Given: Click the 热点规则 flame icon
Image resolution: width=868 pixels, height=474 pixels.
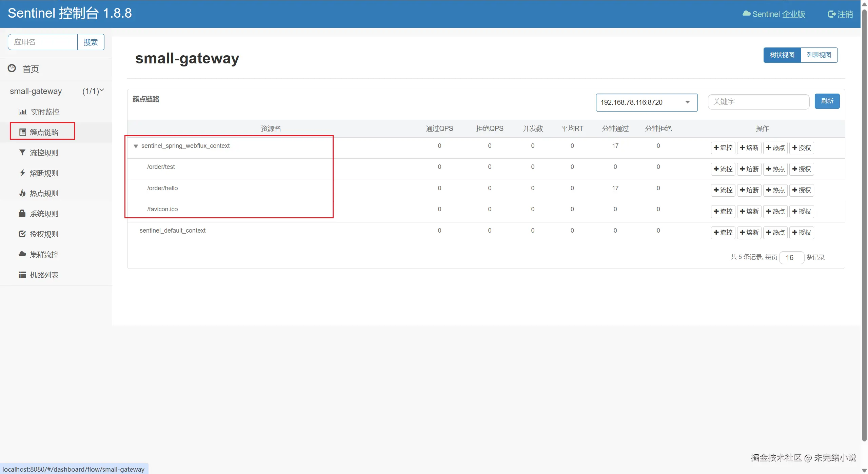Looking at the screenshot, I should tap(22, 193).
